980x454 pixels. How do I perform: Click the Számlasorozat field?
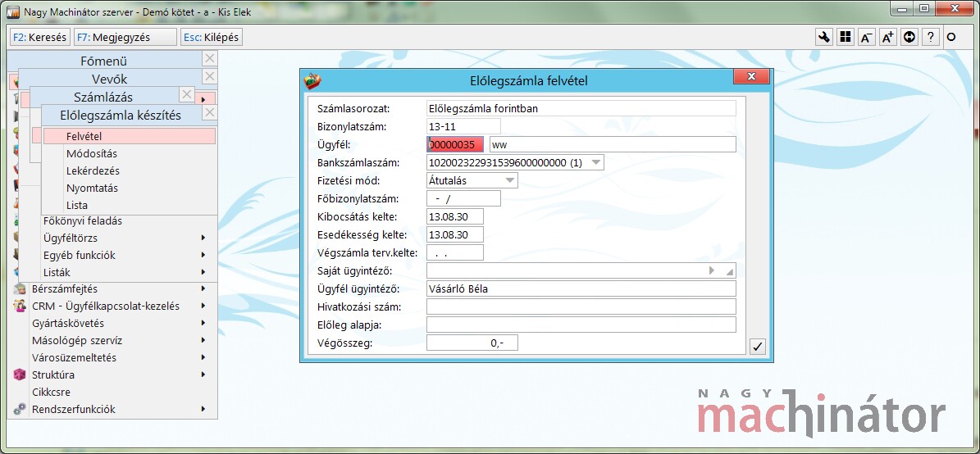point(581,108)
